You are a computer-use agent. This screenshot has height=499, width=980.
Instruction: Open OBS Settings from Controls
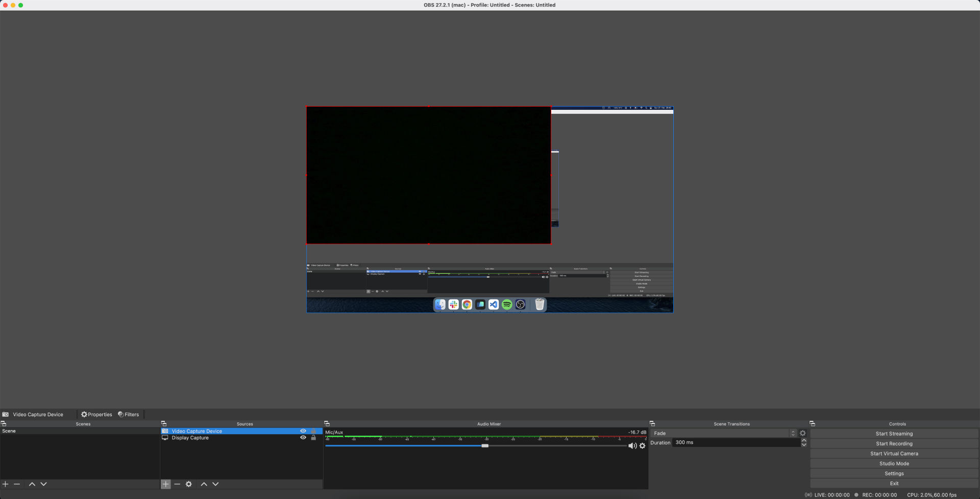894,473
